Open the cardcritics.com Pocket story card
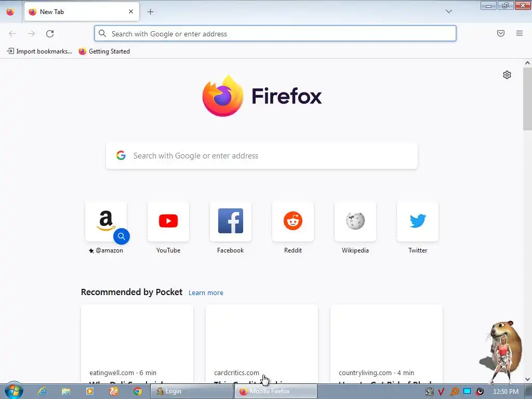The image size is (532, 399). pyautogui.click(x=262, y=344)
